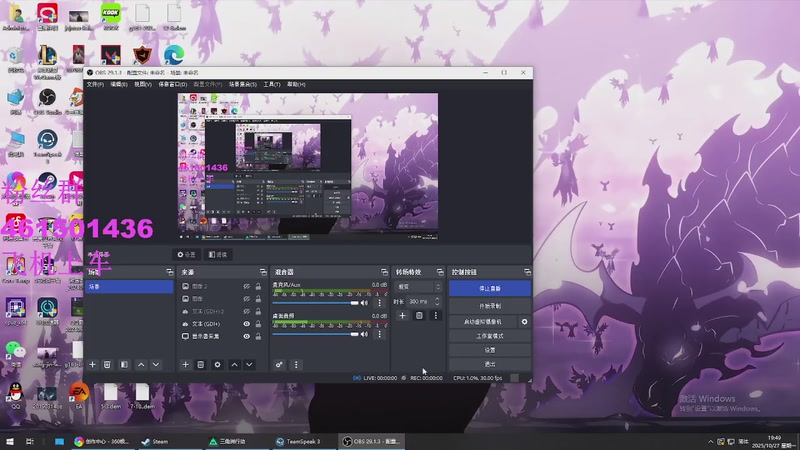Open the 停靠窗口(D) menu
800x450 pixels.
click(x=173, y=84)
